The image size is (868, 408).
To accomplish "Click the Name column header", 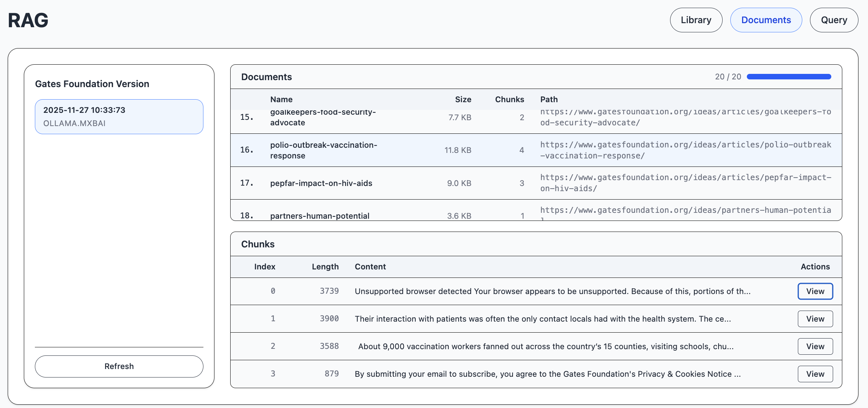I will point(281,99).
